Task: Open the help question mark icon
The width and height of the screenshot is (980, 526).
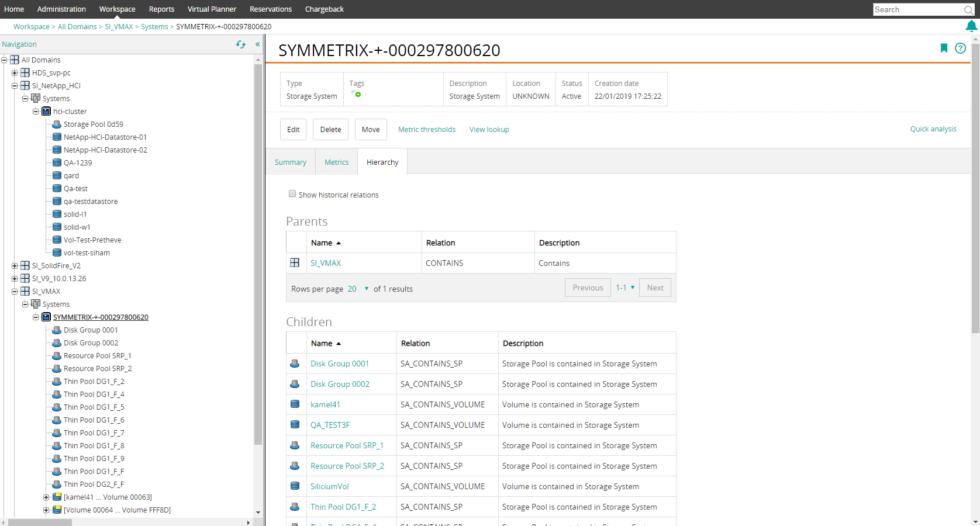Action: click(960, 49)
